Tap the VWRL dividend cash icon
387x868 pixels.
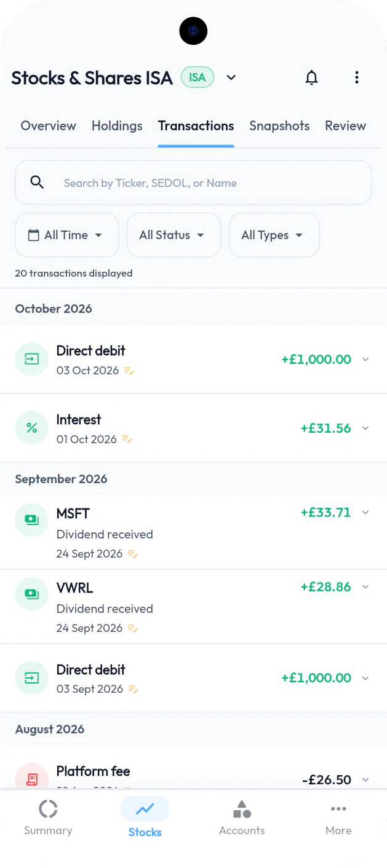coord(31,594)
